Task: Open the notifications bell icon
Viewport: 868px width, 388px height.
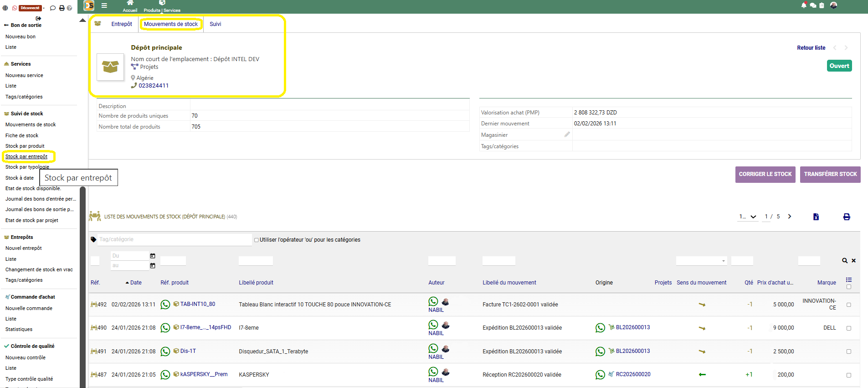Action: 803,5
